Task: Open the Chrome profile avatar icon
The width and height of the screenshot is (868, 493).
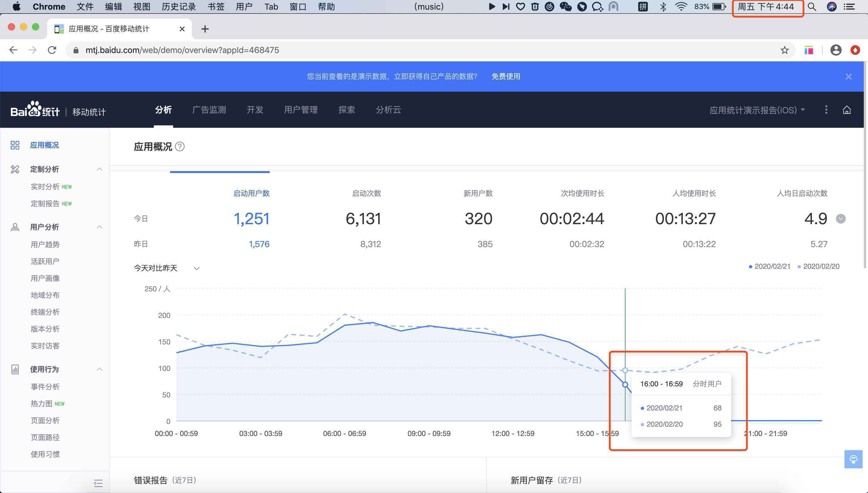Action: 836,50
